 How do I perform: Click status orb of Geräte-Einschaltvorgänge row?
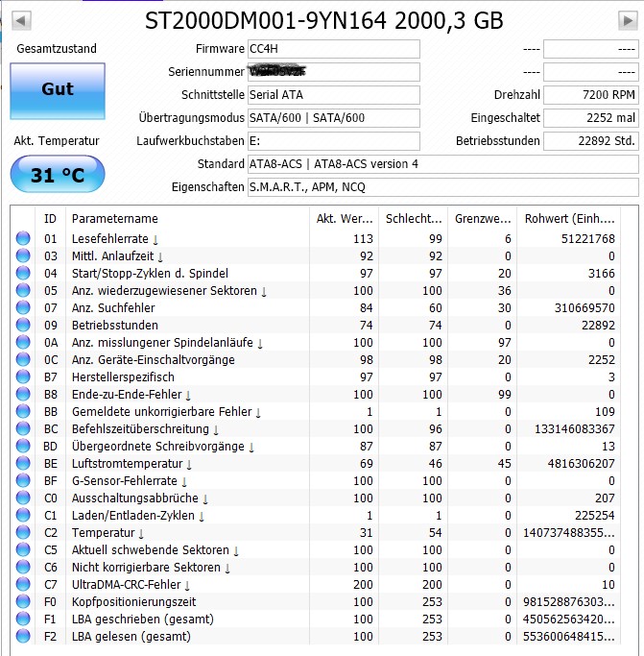click(x=23, y=359)
